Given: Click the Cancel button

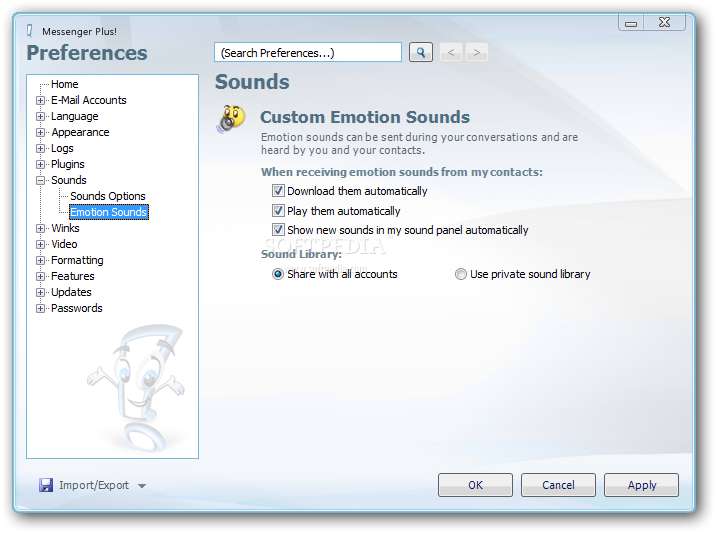Looking at the screenshot, I should pos(558,485).
